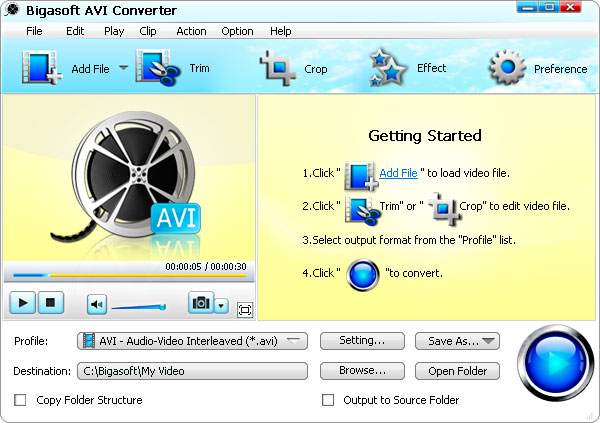The image size is (600, 423).
Task: Click the Destination path field
Action: [x=192, y=371]
